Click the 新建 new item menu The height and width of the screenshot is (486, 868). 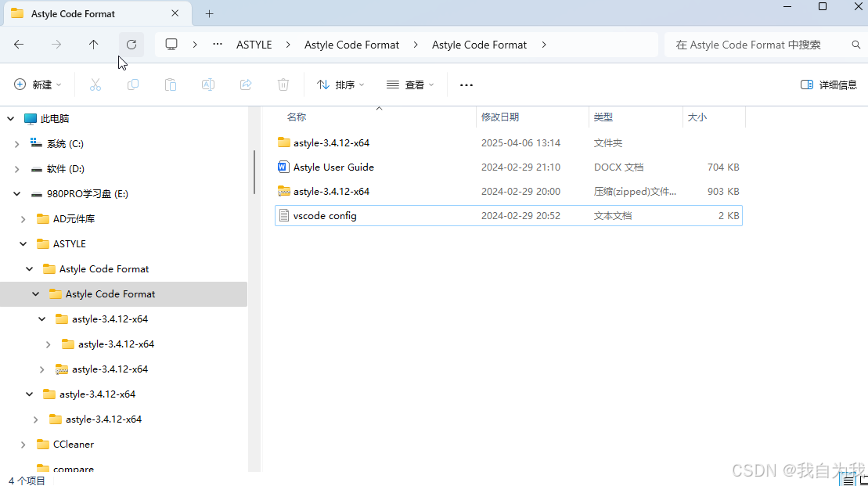coord(37,85)
